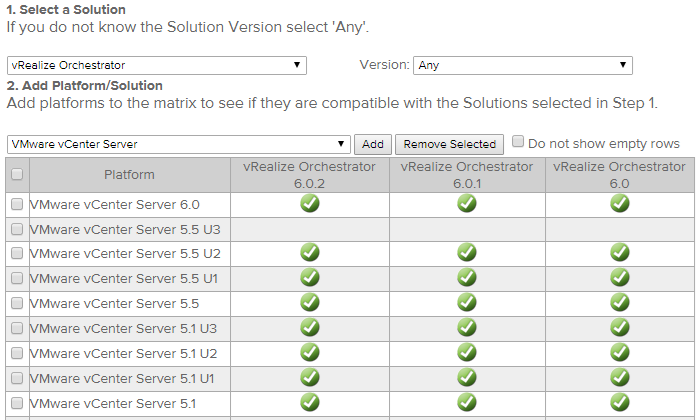Viewport: 698px width, 420px height.
Task: Click Orchestrator 6.0 checkmark in vCenter Server 6.0 row
Action: tap(620, 204)
